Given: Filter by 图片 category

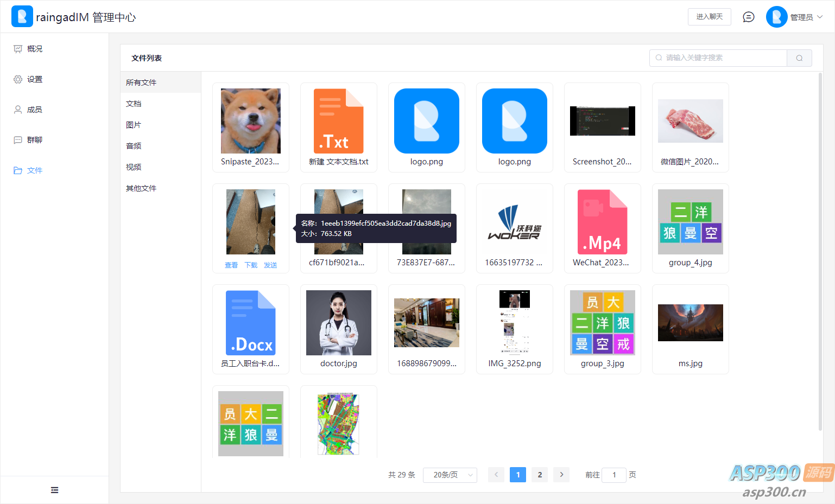Looking at the screenshot, I should [x=161, y=125].
